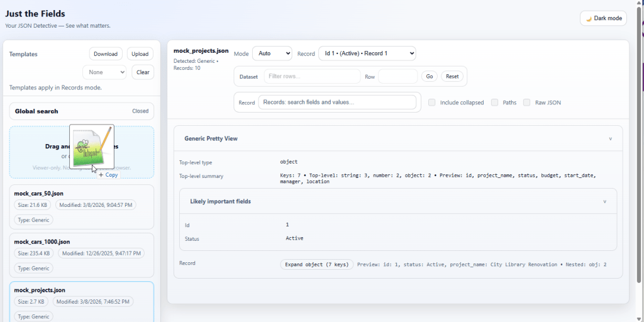Collapse the Generic Pretty View chevron
The height and width of the screenshot is (322, 644).
pyautogui.click(x=610, y=138)
